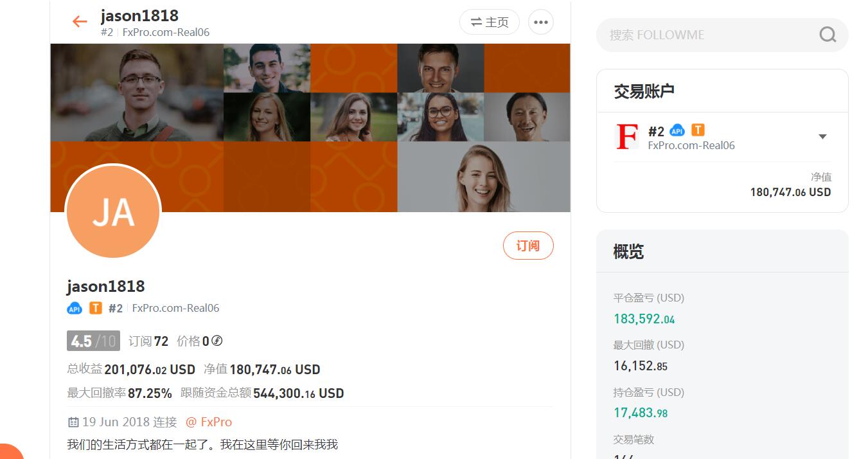Screen dimensions: 868x459
Task: Click the red FxPro F logo
Action: 628,136
